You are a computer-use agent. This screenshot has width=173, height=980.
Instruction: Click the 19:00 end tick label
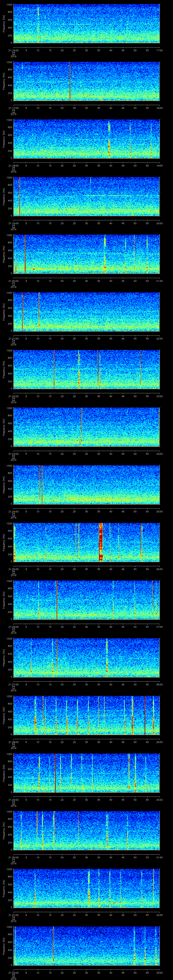[160, 166]
